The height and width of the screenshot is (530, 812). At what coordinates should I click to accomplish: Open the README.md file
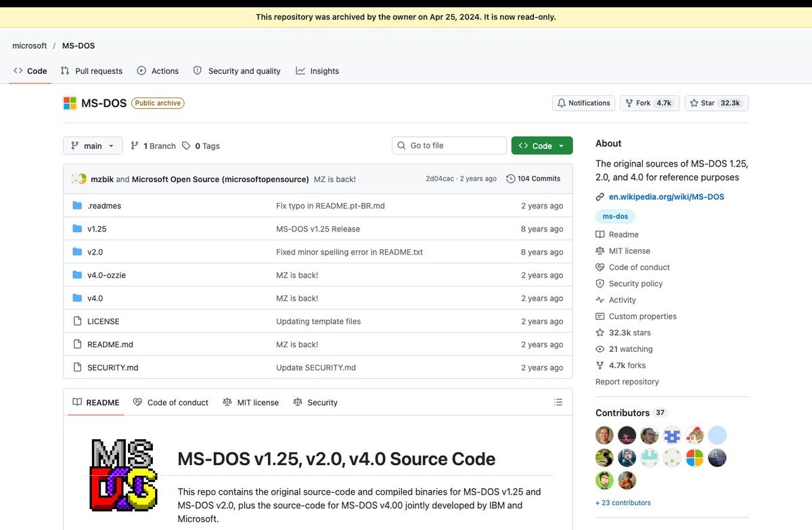pyautogui.click(x=110, y=345)
